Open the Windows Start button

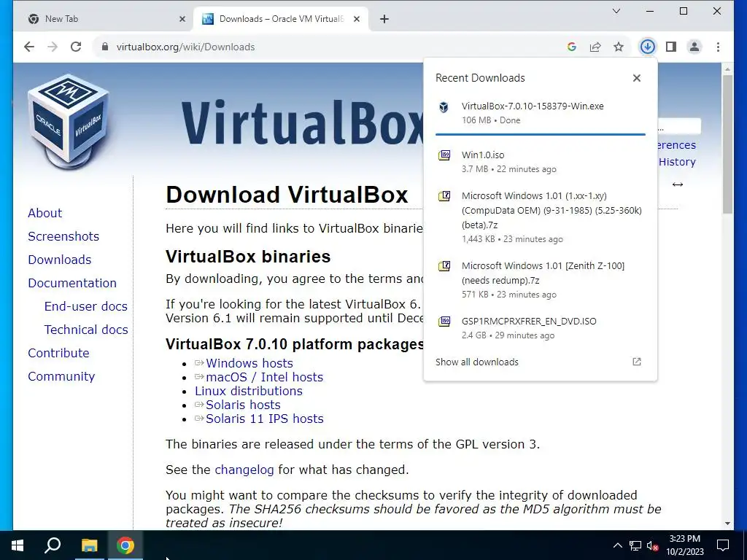point(18,545)
